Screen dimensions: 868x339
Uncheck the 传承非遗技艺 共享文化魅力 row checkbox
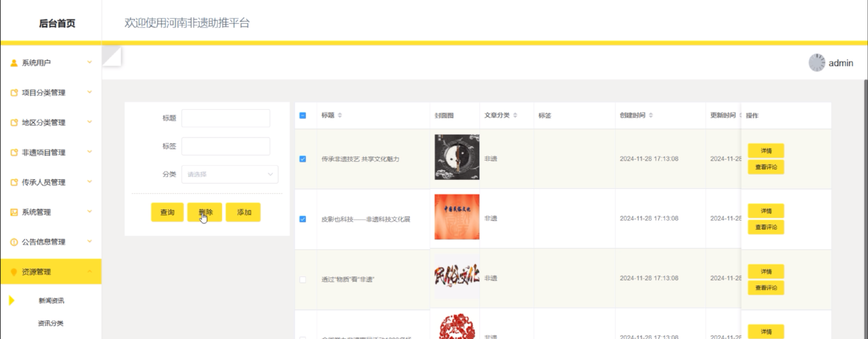pos(303,159)
